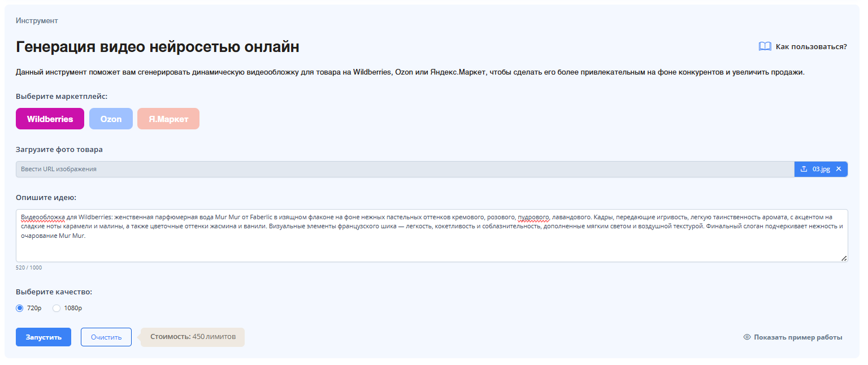Remove the uploaded 03.jpg file with X
868x365 pixels.
(839, 169)
